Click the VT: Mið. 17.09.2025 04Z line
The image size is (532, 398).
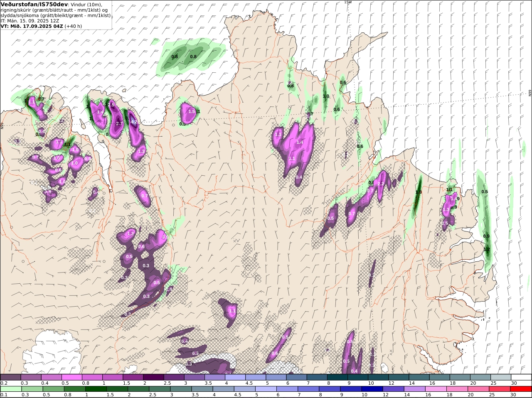click(x=32, y=26)
